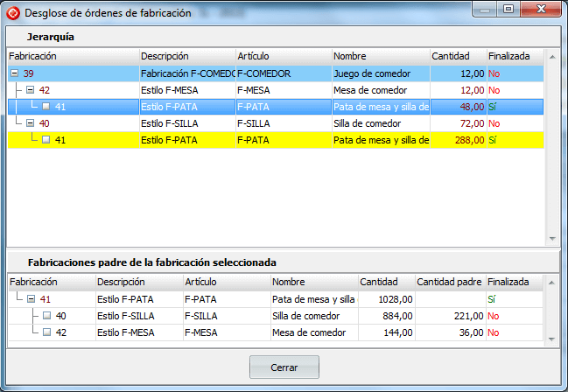Image resolution: width=568 pixels, height=392 pixels.
Task: Click Cantidad padre column header
Action: (448, 283)
